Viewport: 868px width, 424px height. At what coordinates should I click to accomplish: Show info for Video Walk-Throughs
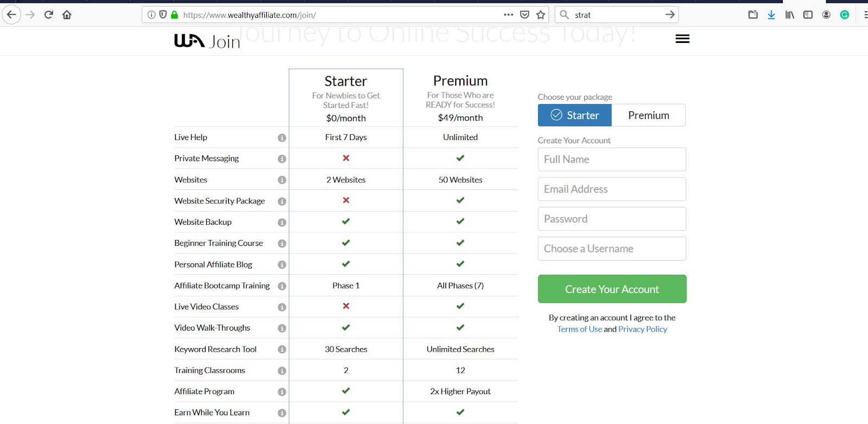point(282,328)
